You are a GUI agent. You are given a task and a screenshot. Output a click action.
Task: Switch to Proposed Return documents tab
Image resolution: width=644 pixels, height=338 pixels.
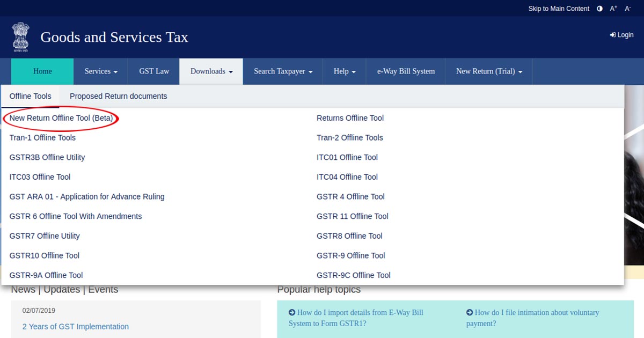(118, 97)
